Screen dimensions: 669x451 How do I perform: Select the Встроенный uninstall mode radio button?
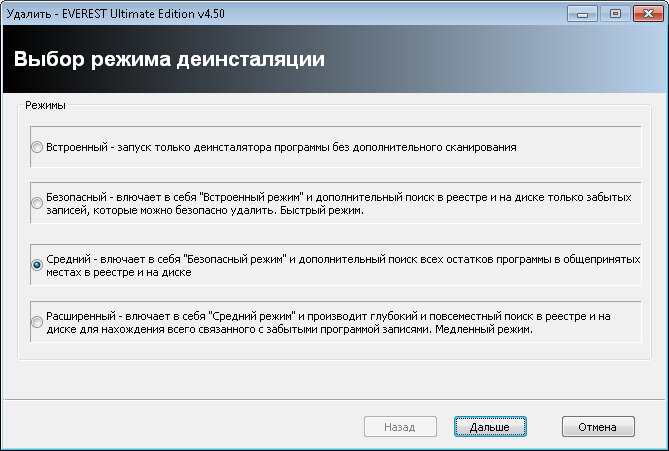point(37,147)
